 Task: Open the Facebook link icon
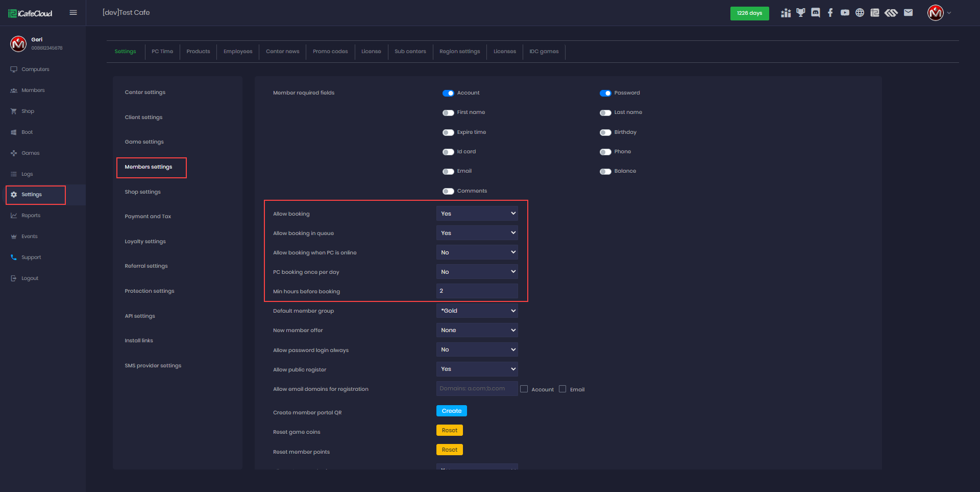click(x=830, y=13)
